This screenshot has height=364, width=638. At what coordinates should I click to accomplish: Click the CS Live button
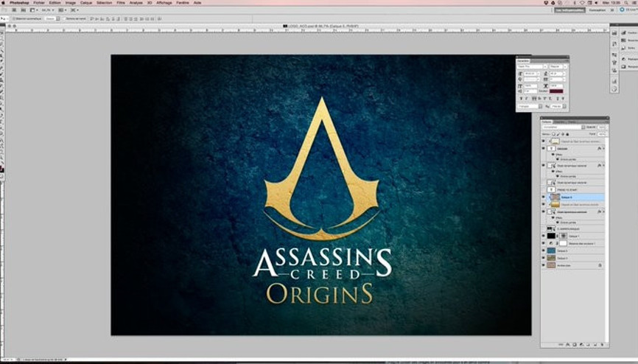tap(629, 10)
